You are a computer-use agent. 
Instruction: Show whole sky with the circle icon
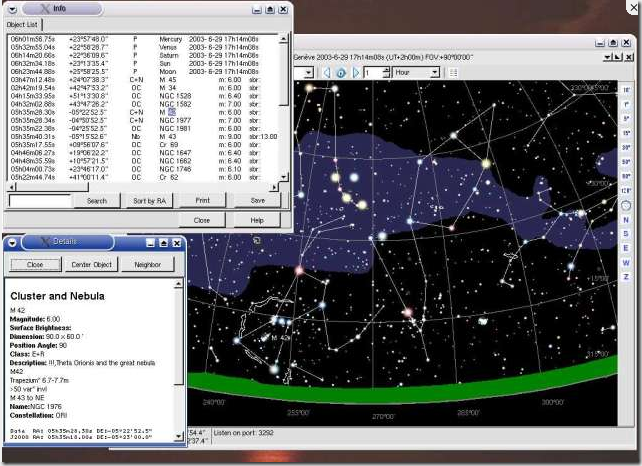pos(626,205)
